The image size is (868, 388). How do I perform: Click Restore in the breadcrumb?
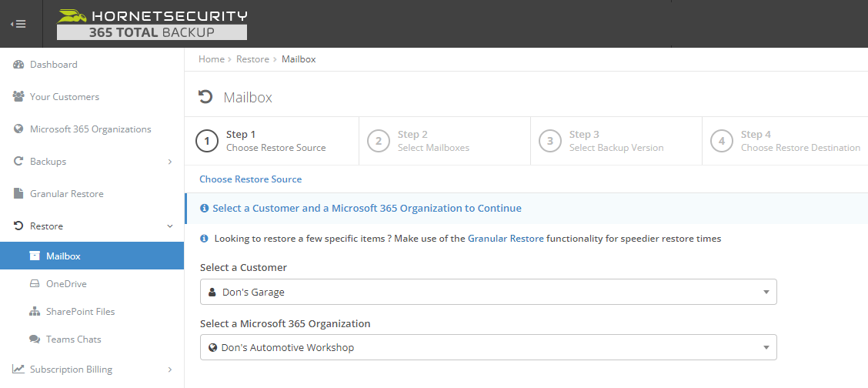pyautogui.click(x=252, y=59)
